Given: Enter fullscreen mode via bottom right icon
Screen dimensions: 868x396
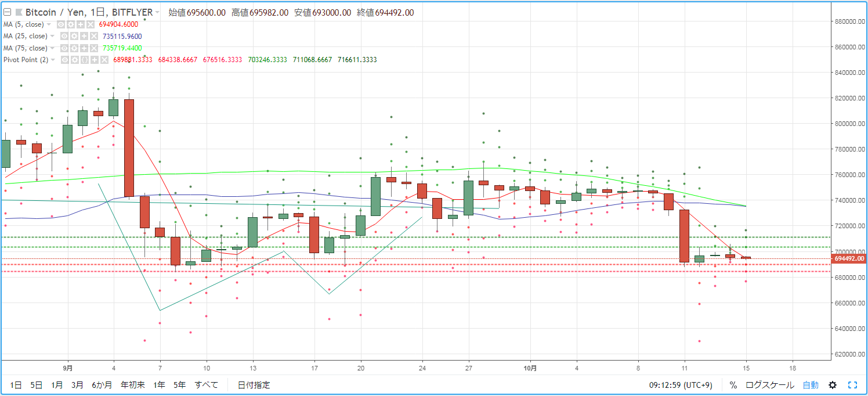Looking at the screenshot, I should tap(852, 385).
